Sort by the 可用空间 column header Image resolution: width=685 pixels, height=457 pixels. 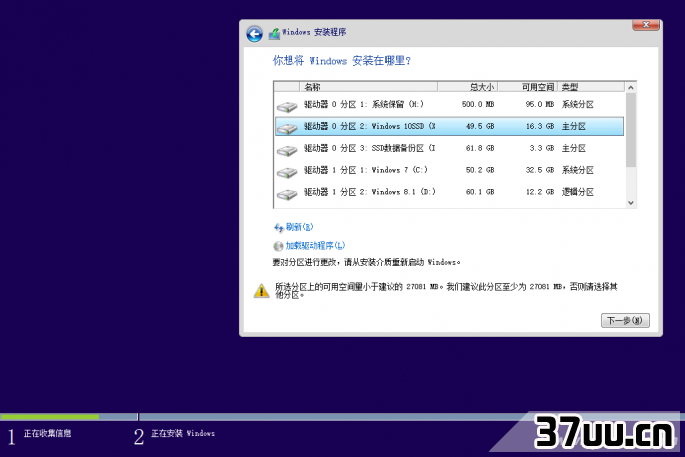point(527,87)
